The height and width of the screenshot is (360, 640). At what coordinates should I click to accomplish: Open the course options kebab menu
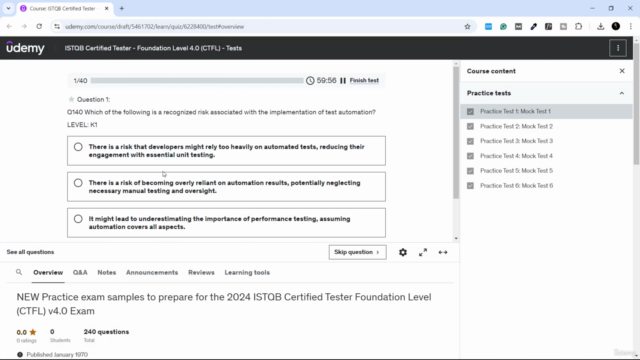click(x=618, y=48)
